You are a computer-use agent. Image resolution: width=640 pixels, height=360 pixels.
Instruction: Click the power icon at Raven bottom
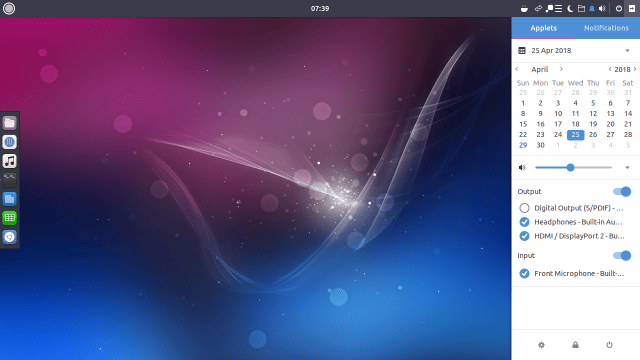[609, 345]
